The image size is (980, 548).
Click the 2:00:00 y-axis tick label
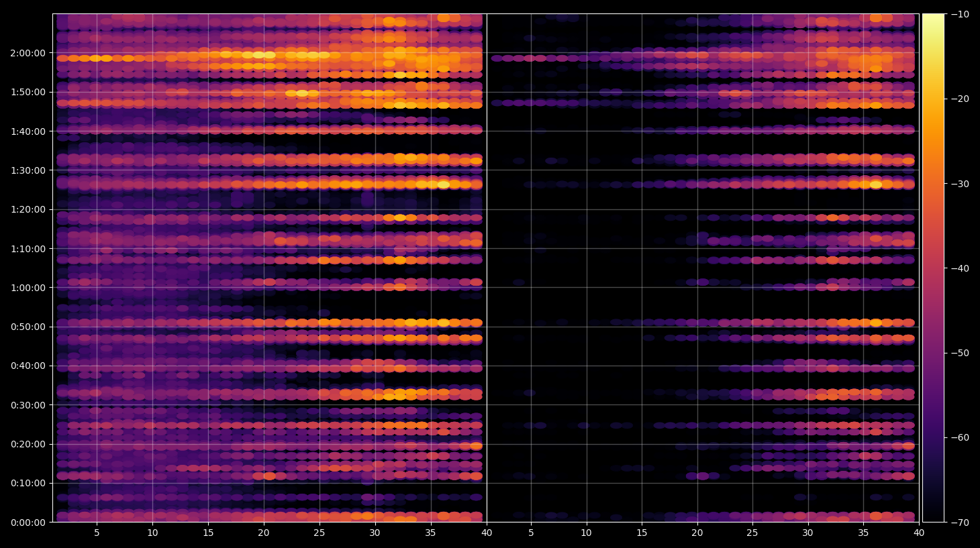tap(28, 53)
